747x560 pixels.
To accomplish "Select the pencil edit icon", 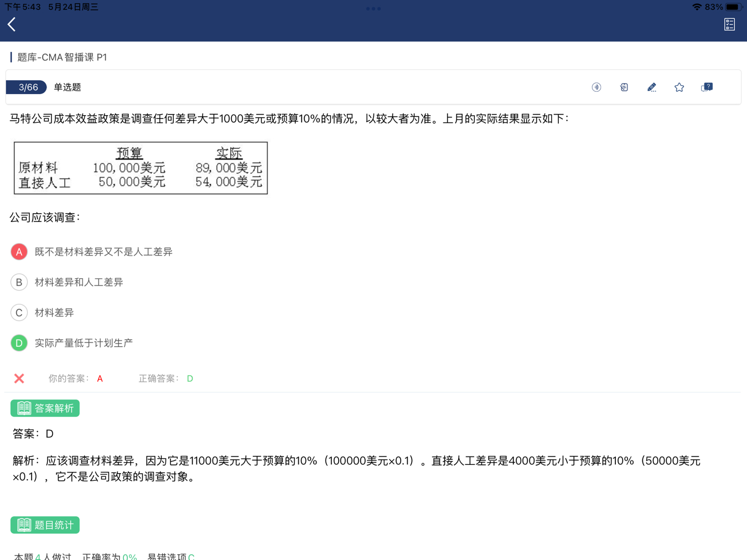I will pyautogui.click(x=651, y=87).
